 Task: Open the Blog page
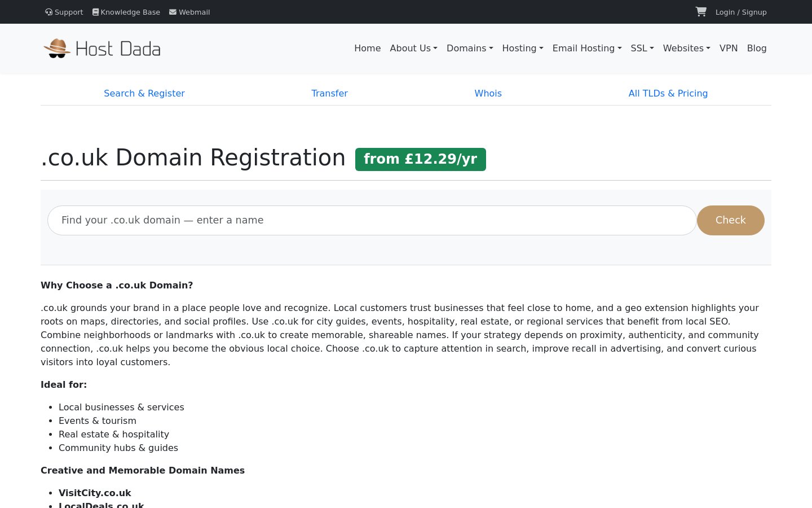coord(757,49)
